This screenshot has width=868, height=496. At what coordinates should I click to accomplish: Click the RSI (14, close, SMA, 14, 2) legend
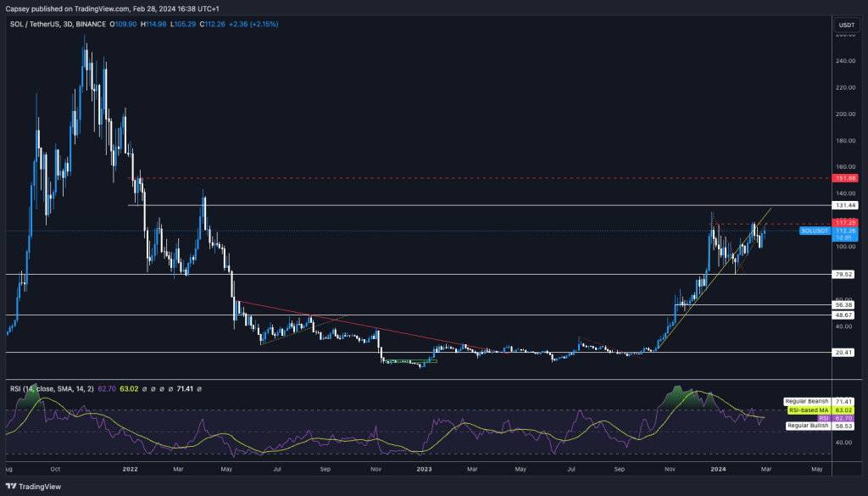pos(52,389)
